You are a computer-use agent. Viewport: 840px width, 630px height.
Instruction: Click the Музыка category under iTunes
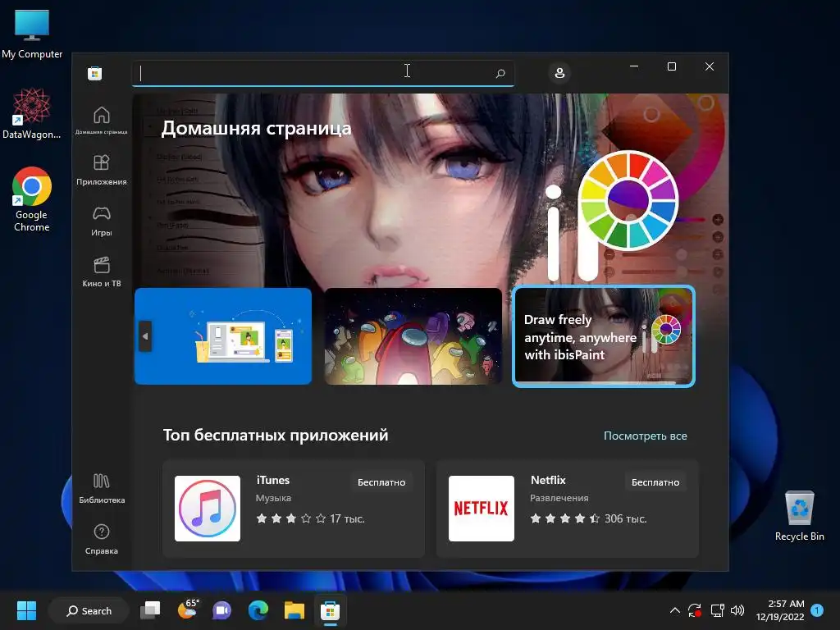click(273, 498)
